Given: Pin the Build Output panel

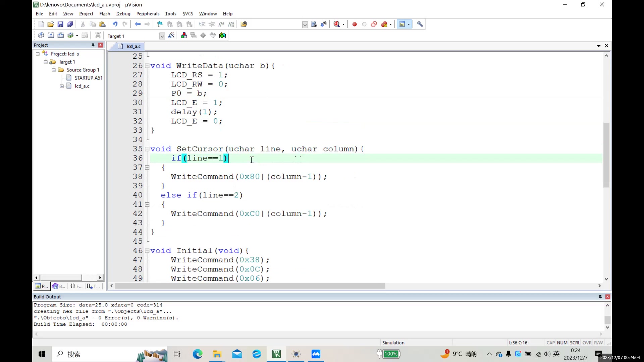Looking at the screenshot, I should point(600,297).
